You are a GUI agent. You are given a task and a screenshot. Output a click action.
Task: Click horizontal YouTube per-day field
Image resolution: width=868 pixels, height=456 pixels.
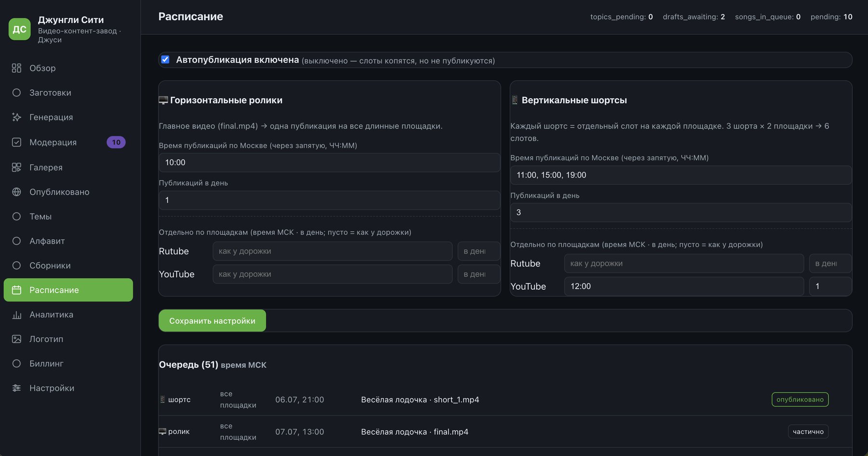(479, 274)
